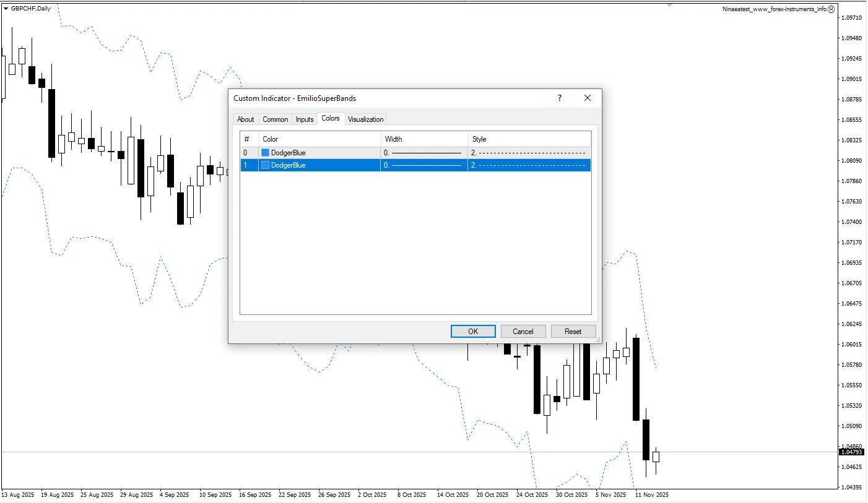Click the Reset button

point(573,332)
